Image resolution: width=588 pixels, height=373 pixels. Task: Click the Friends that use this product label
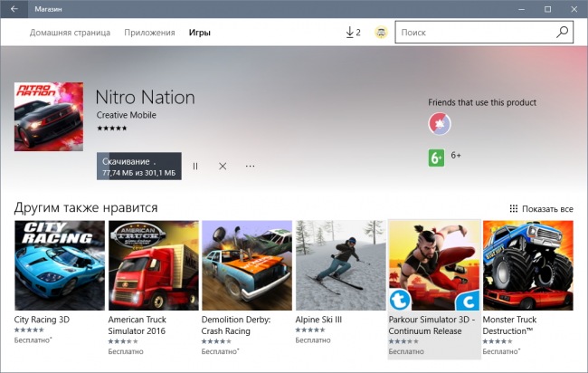482,102
